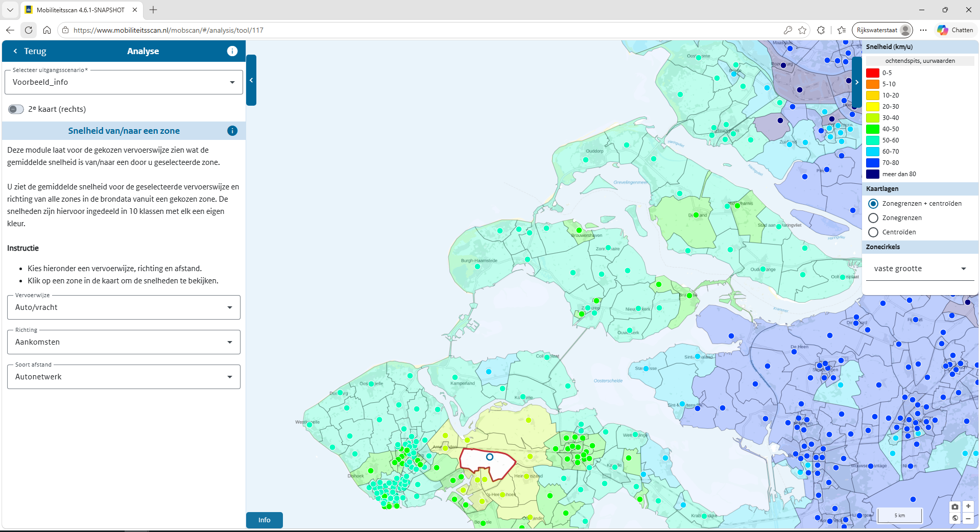Expand the Zonecirkels vaste grootte dropdown
Image resolution: width=980 pixels, height=532 pixels.
coord(920,269)
